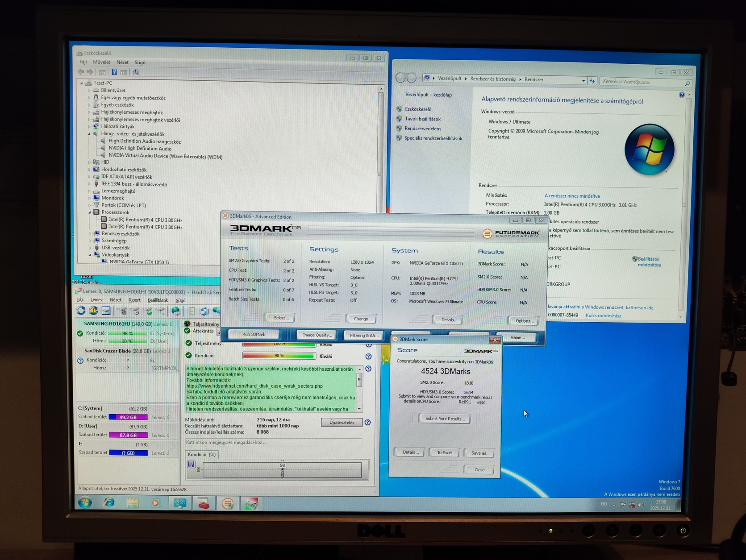Expand the Monitorok tree node
The image size is (746, 560).
pos(89,198)
